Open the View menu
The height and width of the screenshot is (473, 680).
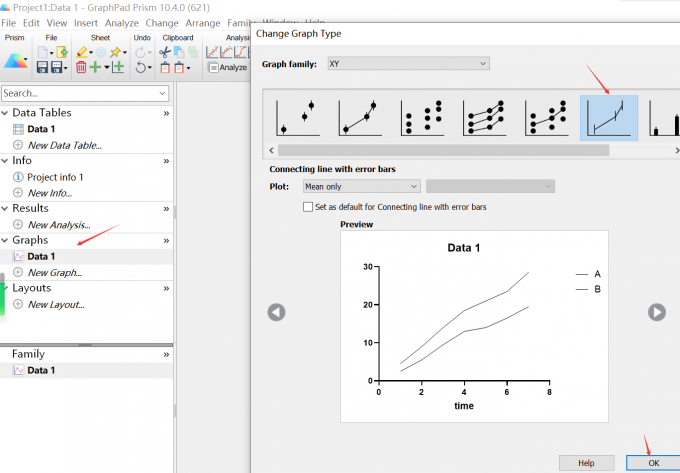[57, 23]
